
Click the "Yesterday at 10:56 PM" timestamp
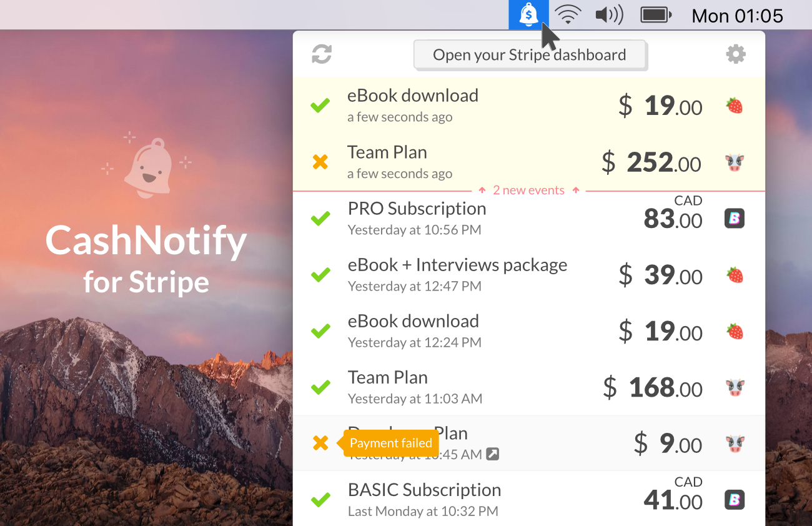[415, 230]
